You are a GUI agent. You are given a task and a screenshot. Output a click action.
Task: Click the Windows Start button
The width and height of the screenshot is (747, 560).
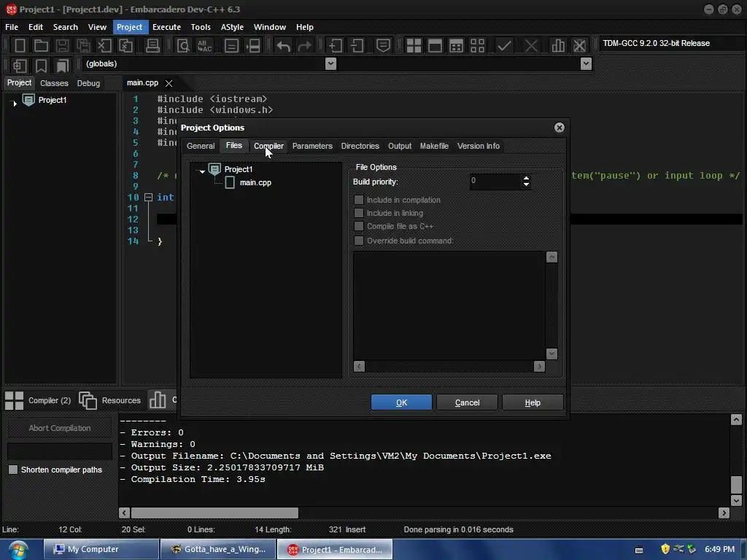point(18,550)
